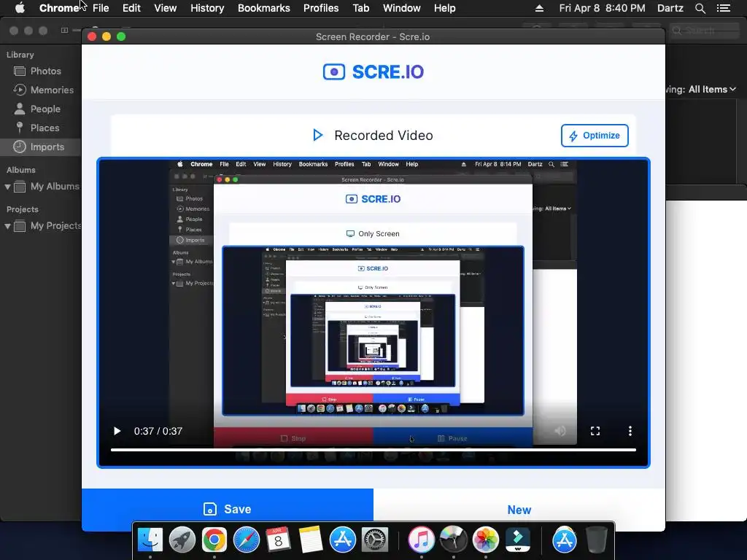Image resolution: width=747 pixels, height=560 pixels.
Task: Open the Apple menu
Action: (x=20, y=8)
